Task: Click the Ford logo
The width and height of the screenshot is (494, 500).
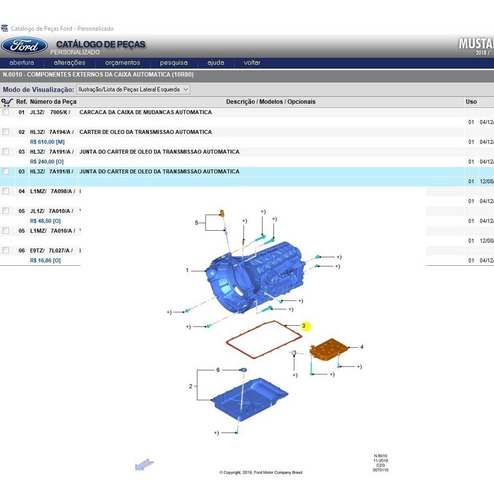Action: coord(24,46)
